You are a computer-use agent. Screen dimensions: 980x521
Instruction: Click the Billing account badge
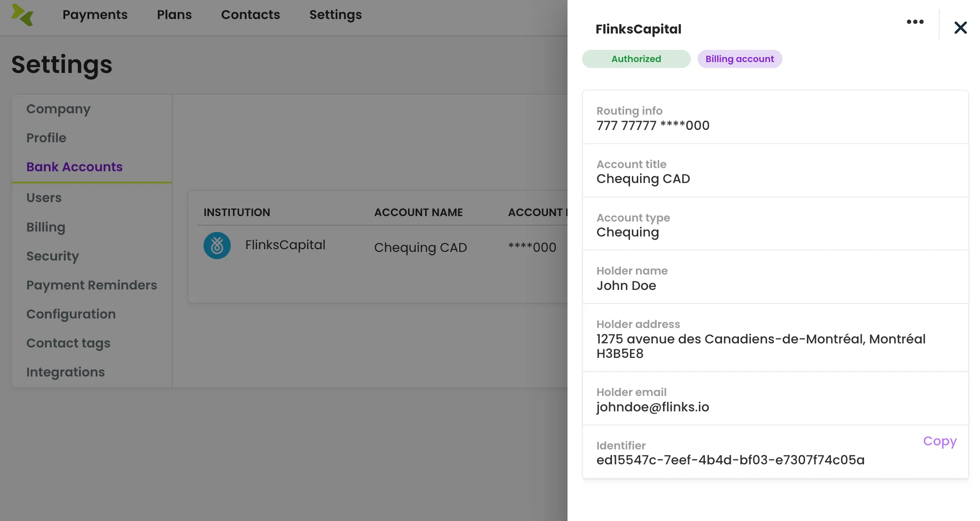739,59
